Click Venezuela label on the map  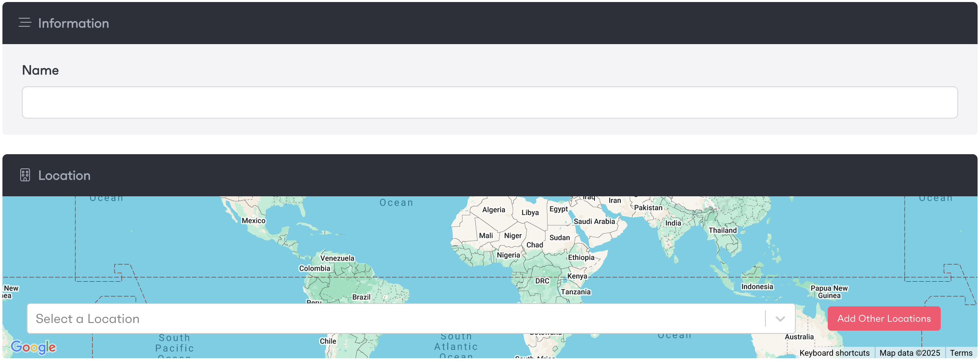(337, 258)
